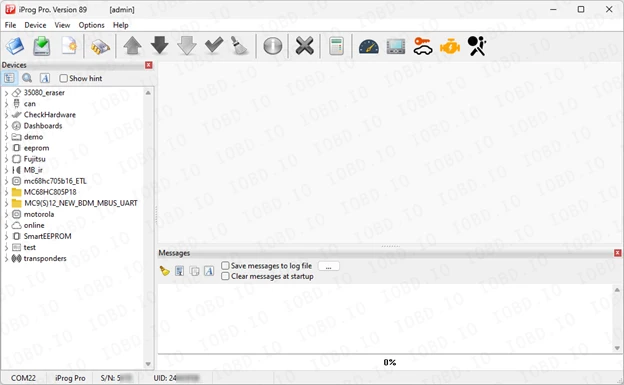Open the airbag tool icon
The height and width of the screenshot is (385, 624).
coord(477,46)
